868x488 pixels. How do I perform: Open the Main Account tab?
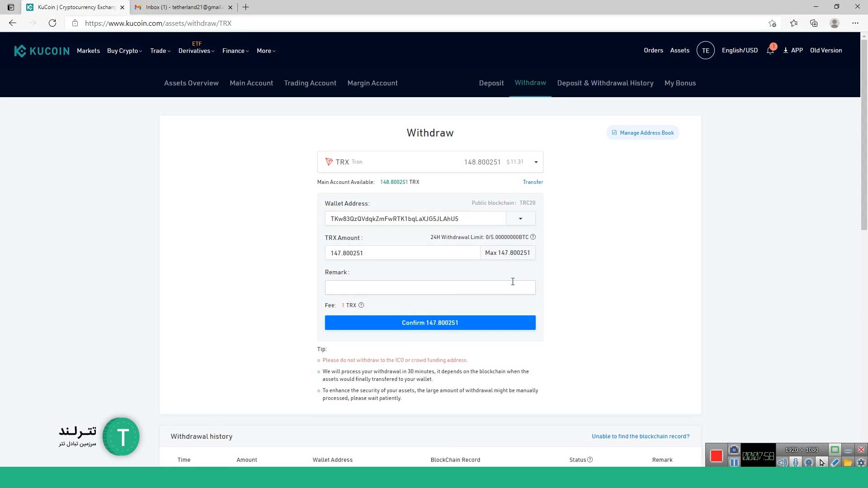[x=251, y=83]
